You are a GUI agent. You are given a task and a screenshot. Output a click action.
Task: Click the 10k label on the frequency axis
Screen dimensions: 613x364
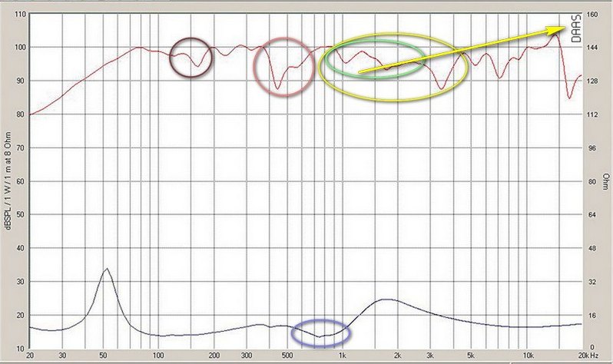point(528,356)
